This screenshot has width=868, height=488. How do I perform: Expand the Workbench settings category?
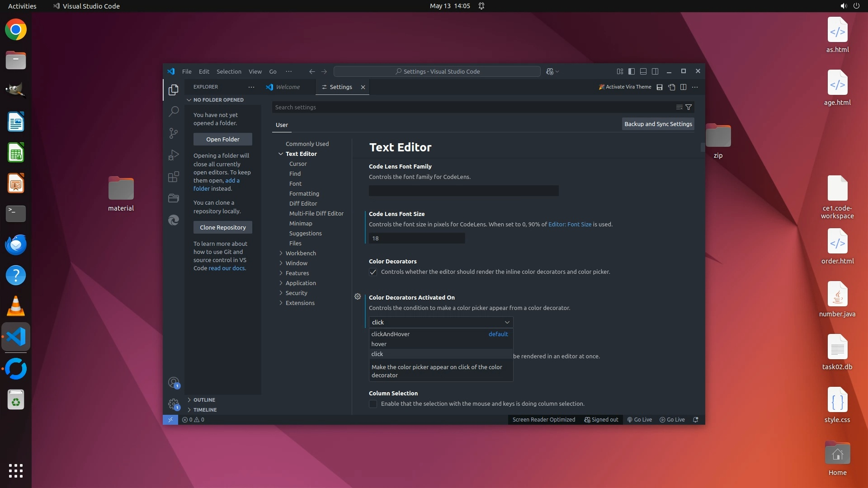click(x=300, y=253)
